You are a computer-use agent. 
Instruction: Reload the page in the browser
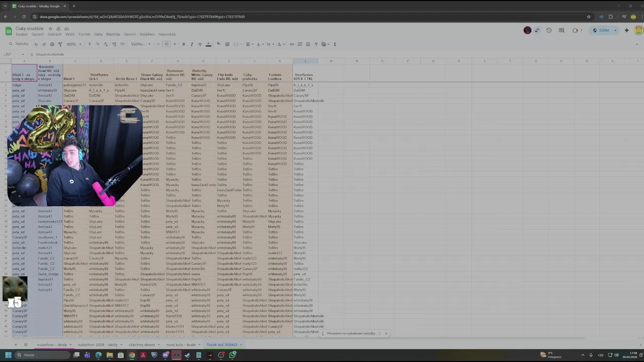click(23, 17)
